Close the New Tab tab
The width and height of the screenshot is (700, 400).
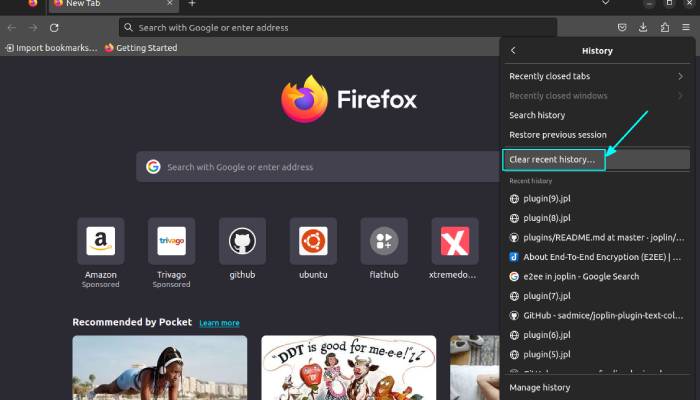click(x=170, y=3)
